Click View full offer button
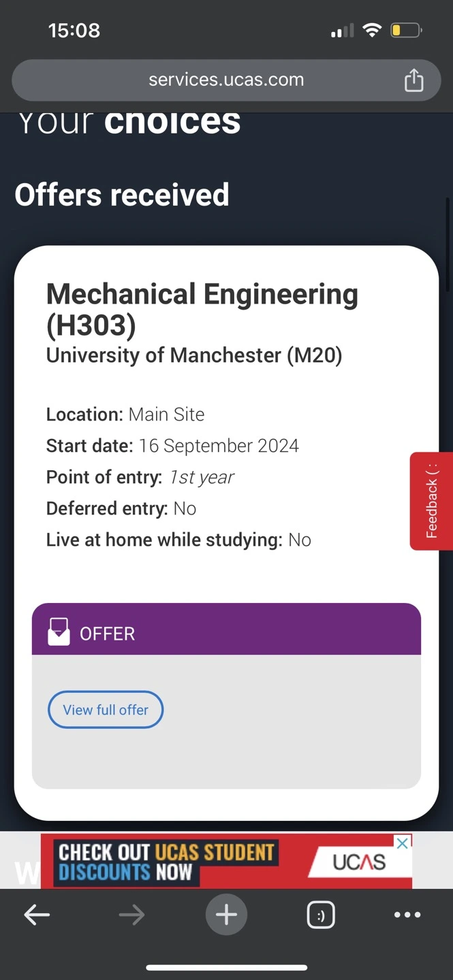The width and height of the screenshot is (453, 980). pyautogui.click(x=106, y=710)
